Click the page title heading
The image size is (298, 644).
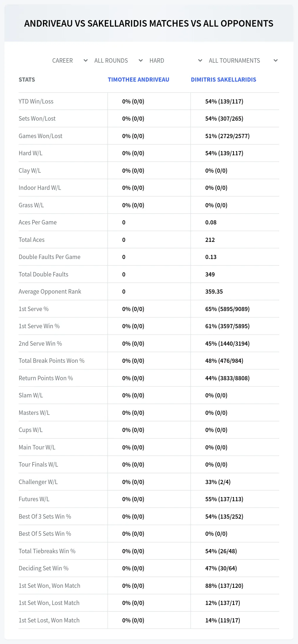pos(149,23)
